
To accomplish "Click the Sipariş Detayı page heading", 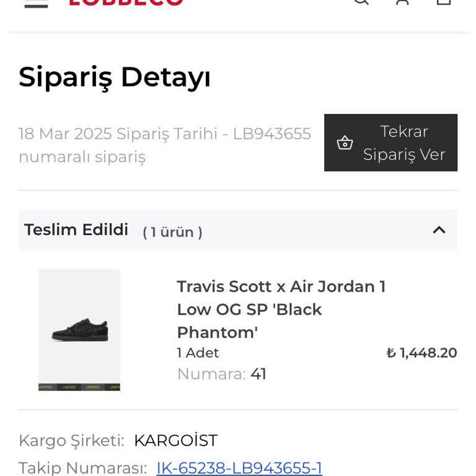I will tap(115, 77).
